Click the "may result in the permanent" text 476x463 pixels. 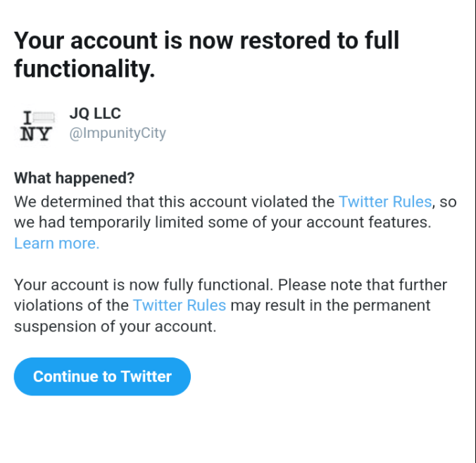pos(330,305)
